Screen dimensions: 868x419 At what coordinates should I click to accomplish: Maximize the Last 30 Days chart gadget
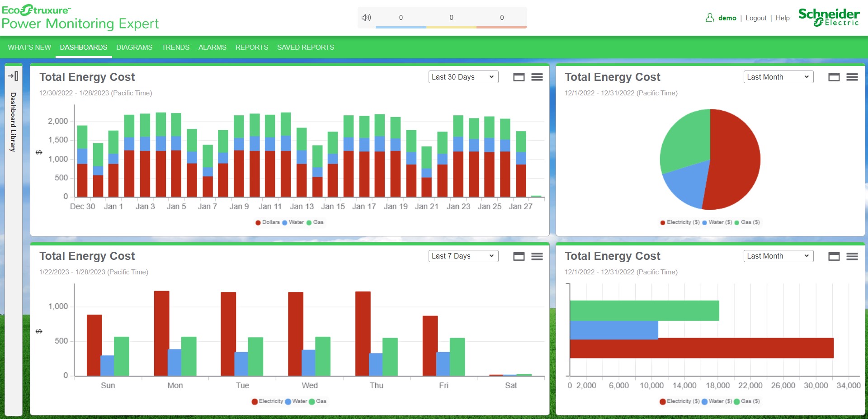tap(519, 77)
